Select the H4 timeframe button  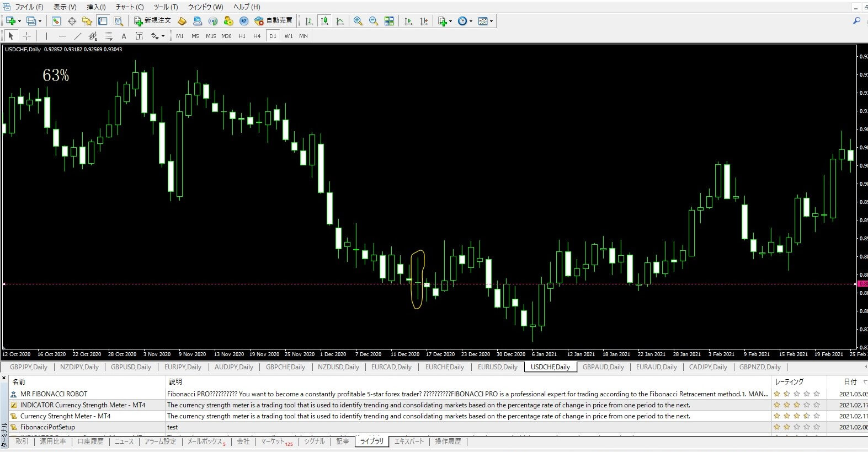[257, 36]
